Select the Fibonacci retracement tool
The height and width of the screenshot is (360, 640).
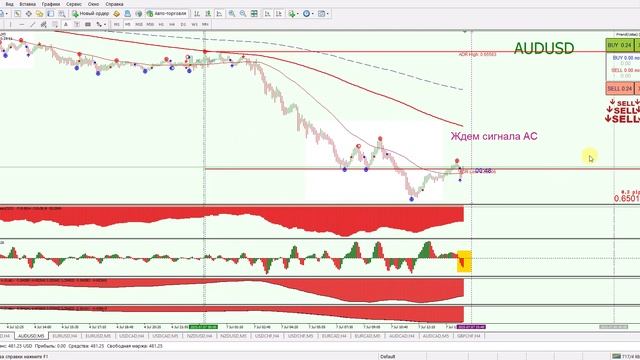point(55,24)
